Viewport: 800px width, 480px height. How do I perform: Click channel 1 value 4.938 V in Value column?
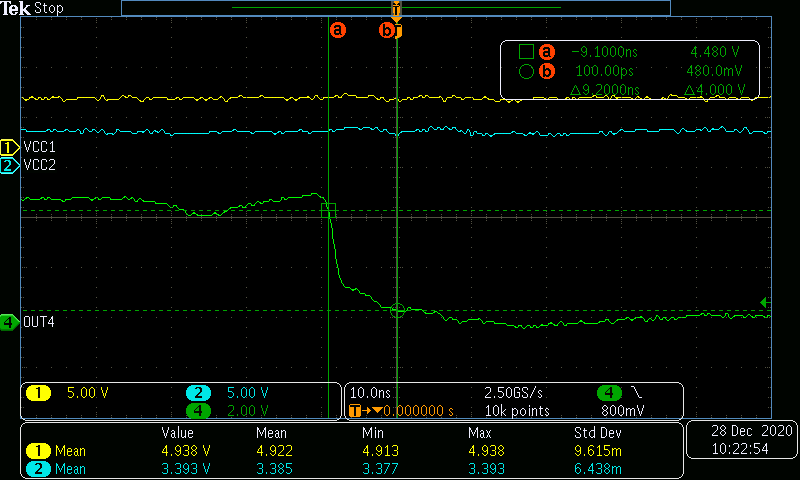click(186, 451)
